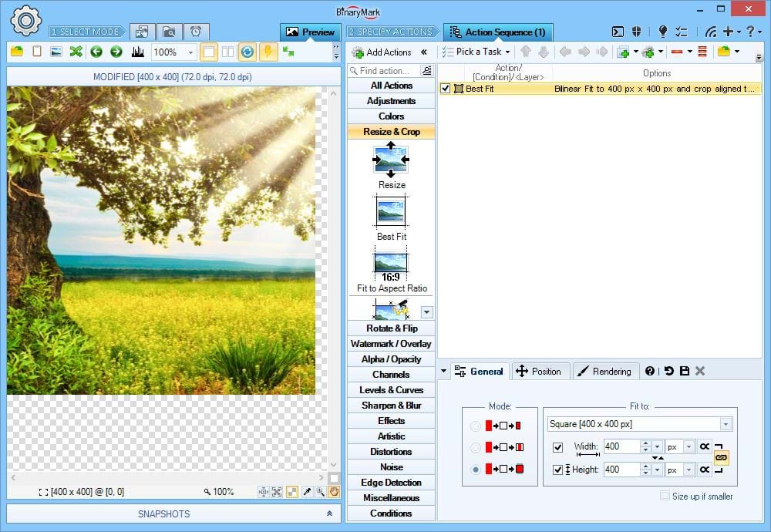Click the green back arrow in preview toolbar
771x532 pixels.
(x=96, y=52)
